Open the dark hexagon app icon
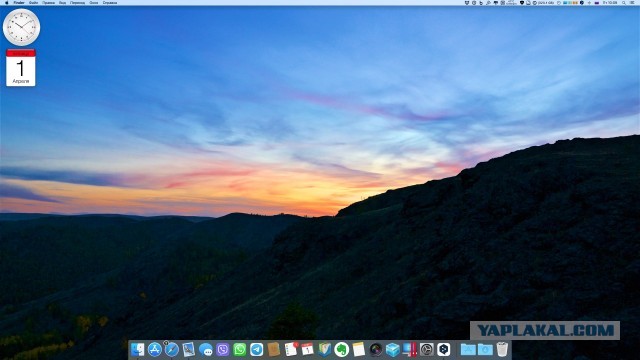 point(444,349)
